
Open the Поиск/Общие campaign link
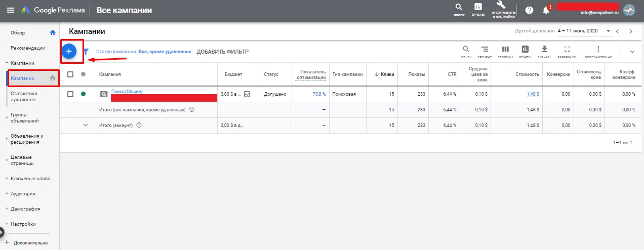click(127, 91)
